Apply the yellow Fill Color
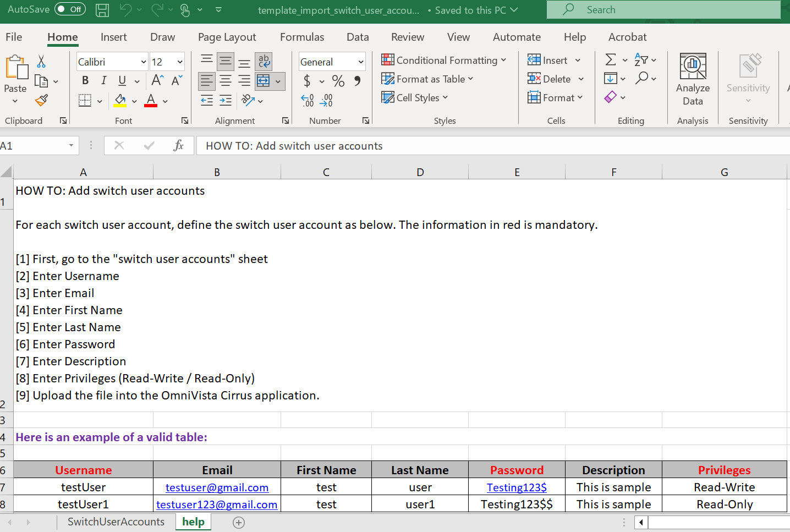Screen dimensions: 790x532 [x=120, y=100]
